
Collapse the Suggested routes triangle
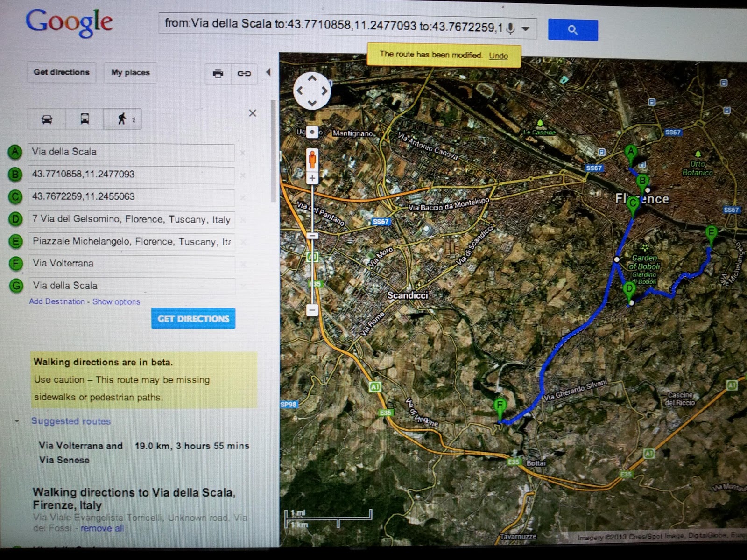tap(17, 421)
